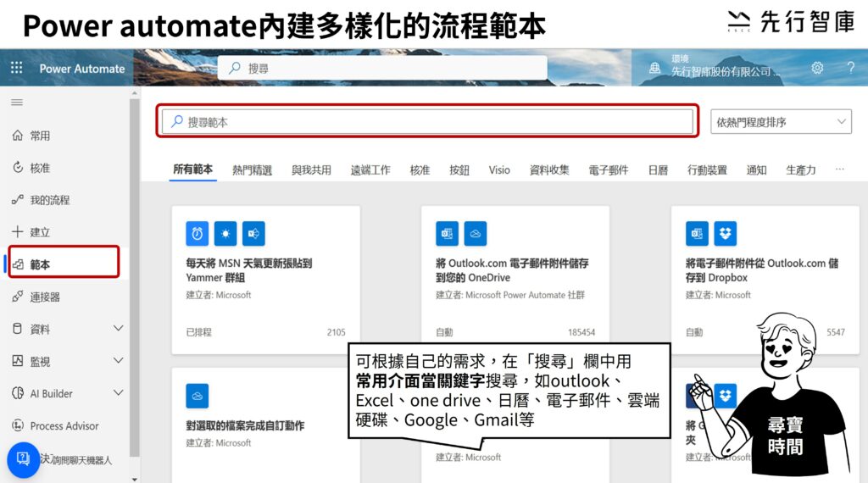Image resolution: width=868 pixels, height=483 pixels.
Task: Click the Process Advisor icon
Action: [18, 425]
